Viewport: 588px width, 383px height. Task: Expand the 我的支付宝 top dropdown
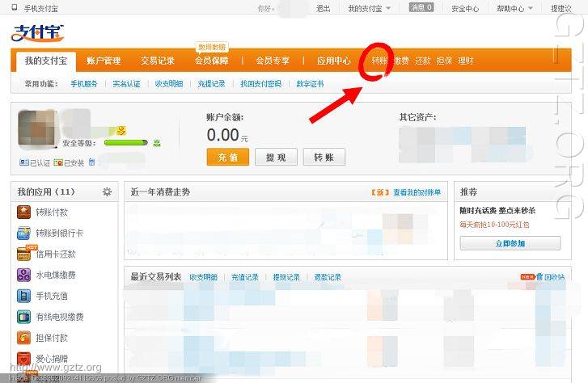(x=370, y=8)
